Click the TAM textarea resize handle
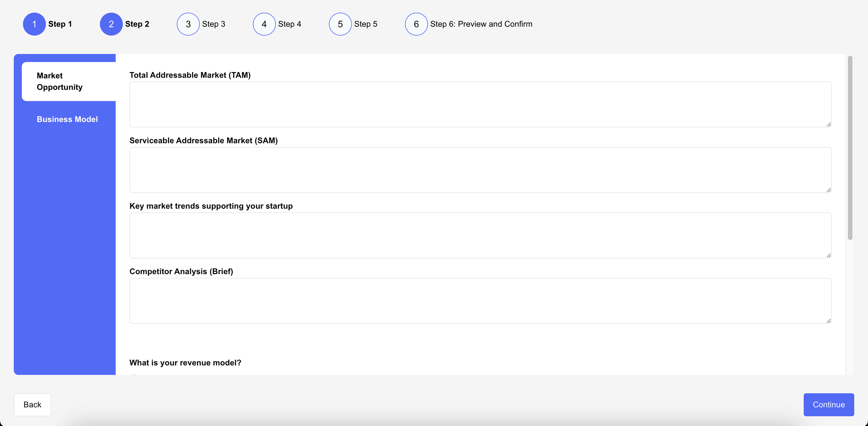This screenshot has height=426, width=868. 828,124
